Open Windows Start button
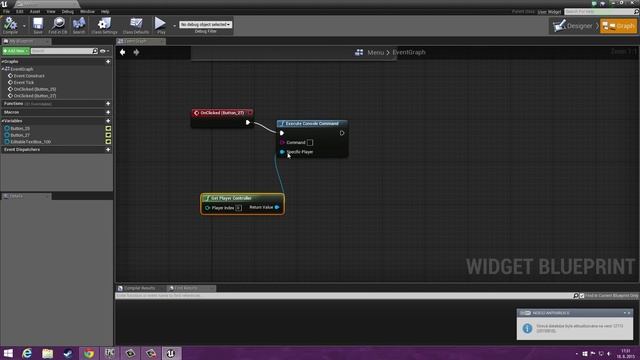The image size is (640, 360). click(8, 353)
